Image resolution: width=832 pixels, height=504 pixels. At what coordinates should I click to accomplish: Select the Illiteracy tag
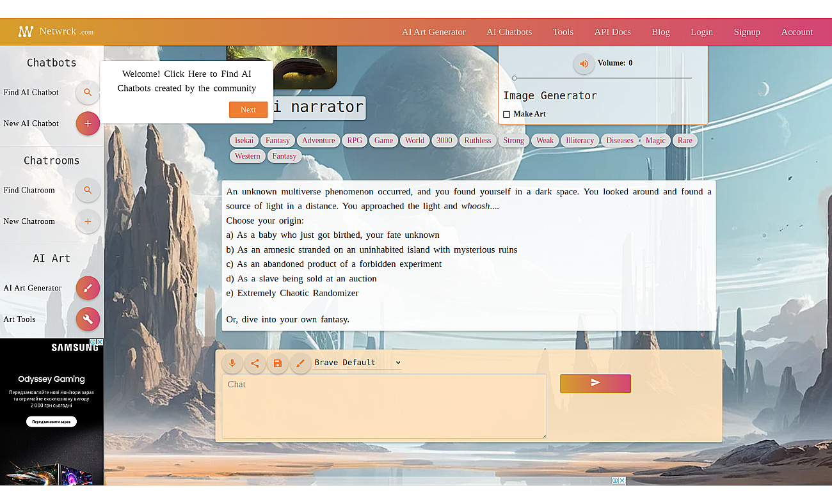pos(580,141)
